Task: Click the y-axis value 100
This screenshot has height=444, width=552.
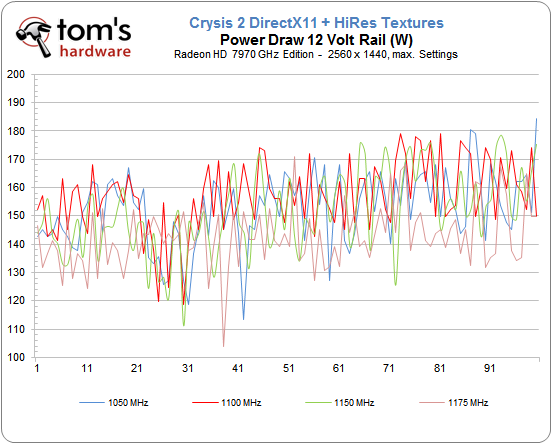Action: click(x=16, y=357)
